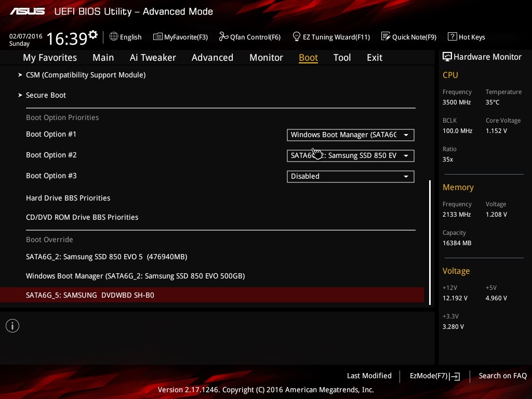Click +12V value 12.192 V
The image size is (532, 399).
[455, 298]
